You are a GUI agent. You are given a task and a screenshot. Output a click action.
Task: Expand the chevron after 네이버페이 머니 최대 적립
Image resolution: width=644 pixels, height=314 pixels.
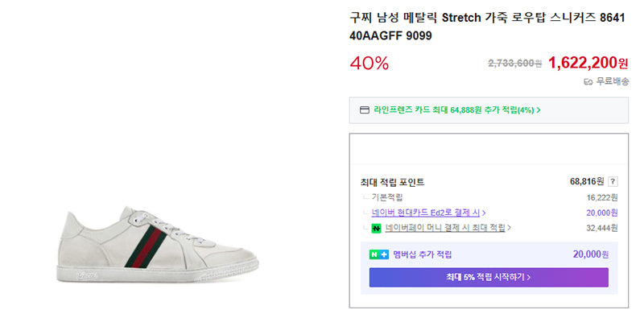pyautogui.click(x=509, y=228)
